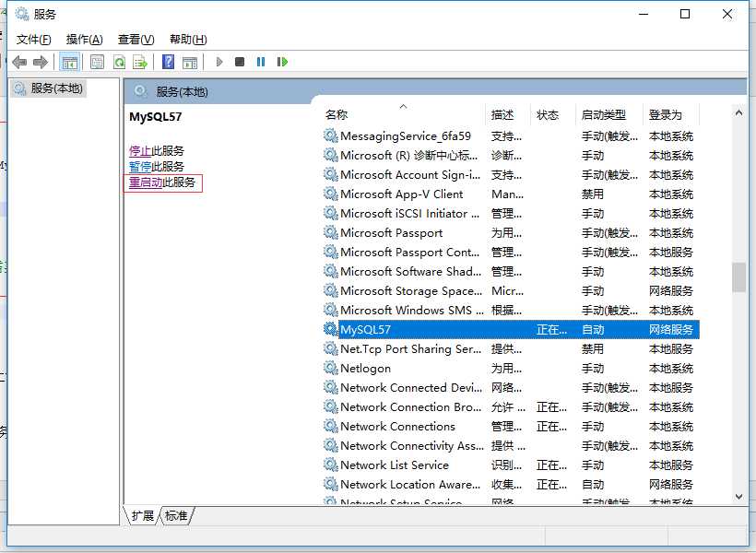756x553 pixels.
Task: Click the Start service play icon
Action: coord(219,62)
